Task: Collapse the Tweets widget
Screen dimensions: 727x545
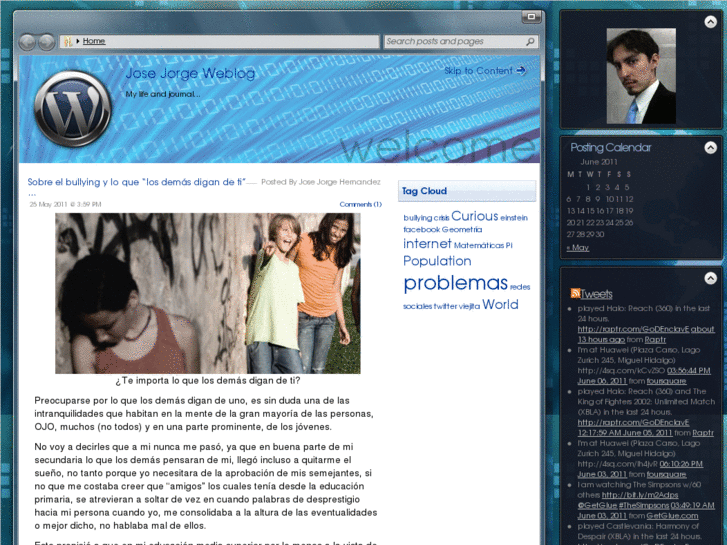Action: tap(710, 278)
